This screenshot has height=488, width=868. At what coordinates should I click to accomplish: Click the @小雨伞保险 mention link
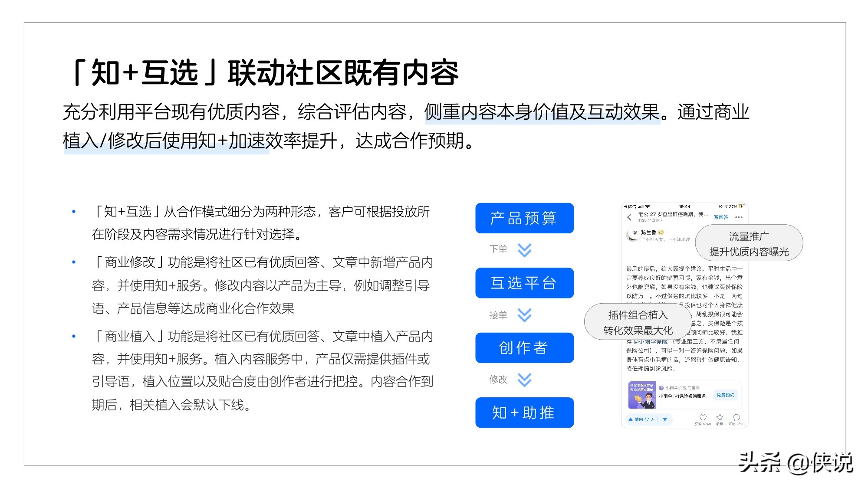(x=650, y=342)
